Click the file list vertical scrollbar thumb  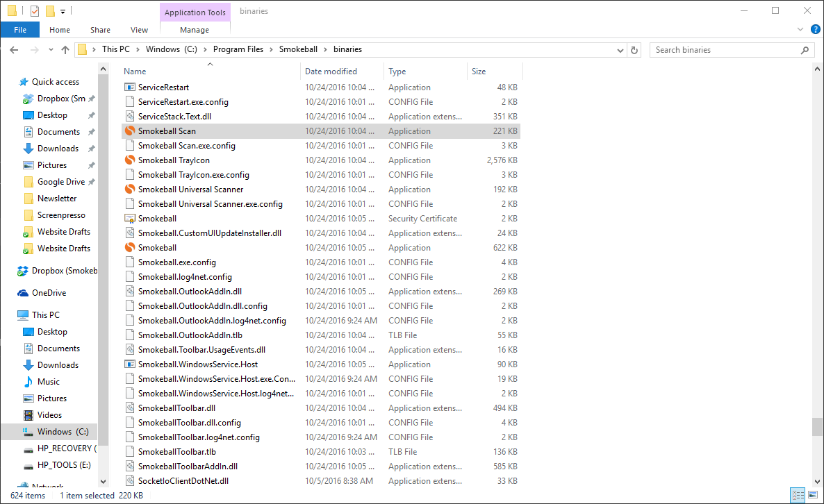(x=816, y=427)
